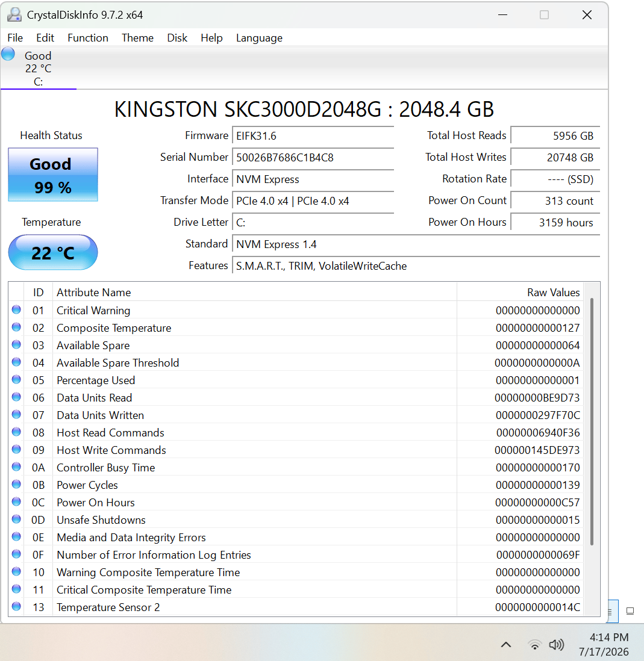The width and height of the screenshot is (644, 661).
Task: Click the Interface field NVM Express
Action: tap(313, 179)
